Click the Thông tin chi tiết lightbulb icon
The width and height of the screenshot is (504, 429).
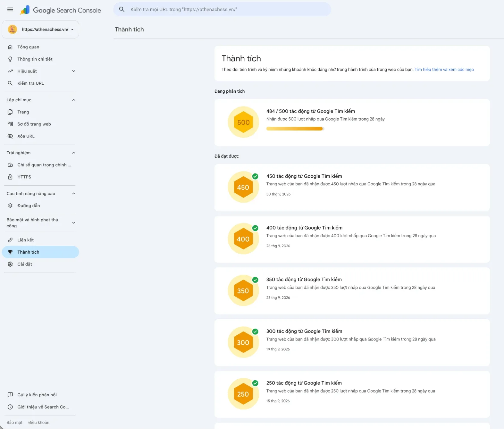point(10,59)
